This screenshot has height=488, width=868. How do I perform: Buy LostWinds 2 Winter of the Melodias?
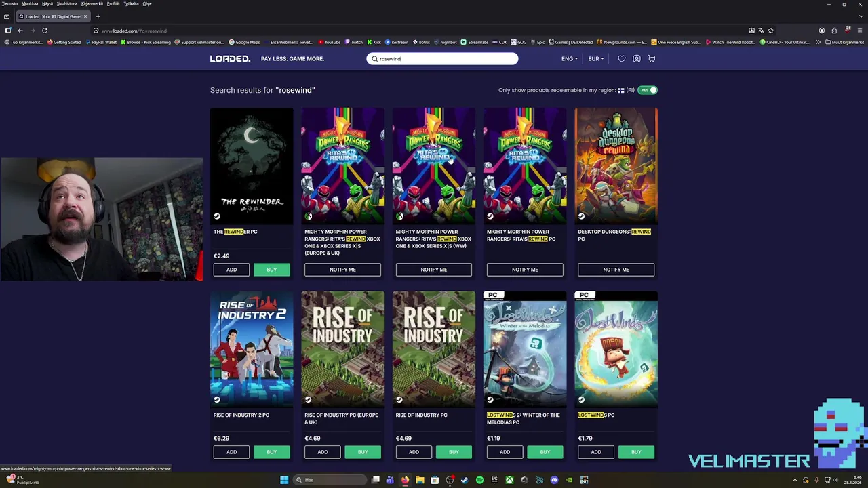pos(545,452)
